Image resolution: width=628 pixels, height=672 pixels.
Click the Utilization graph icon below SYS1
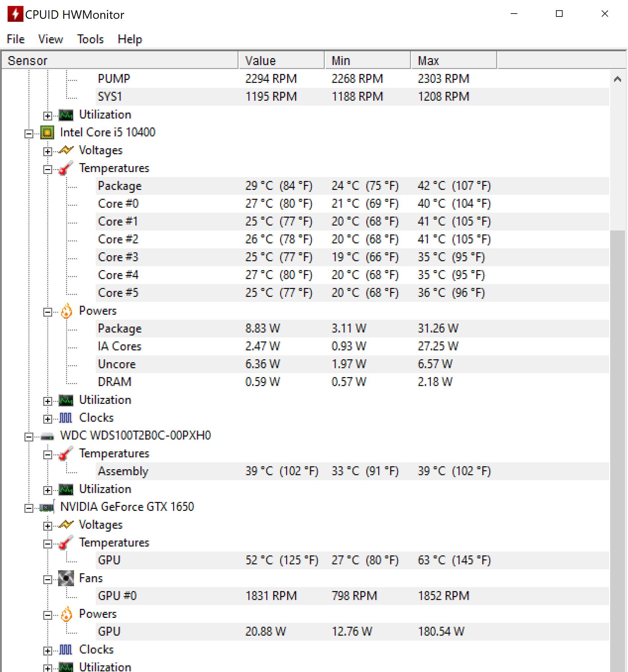coord(66,115)
